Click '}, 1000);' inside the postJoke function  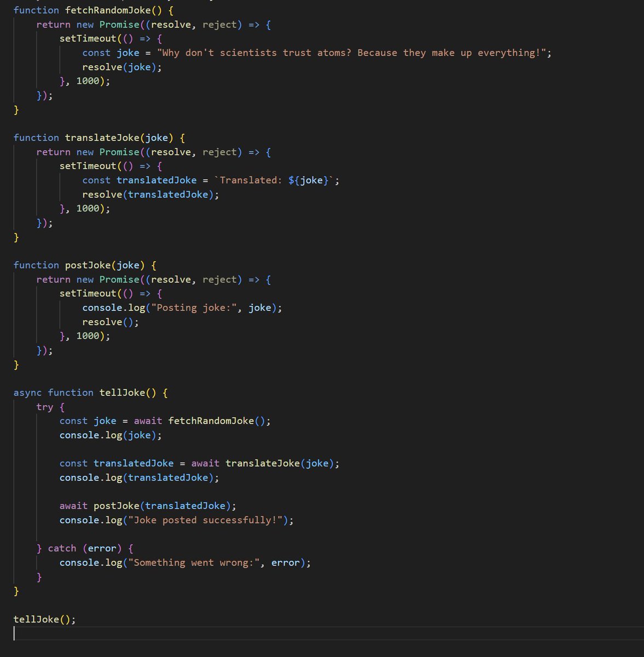pos(85,336)
